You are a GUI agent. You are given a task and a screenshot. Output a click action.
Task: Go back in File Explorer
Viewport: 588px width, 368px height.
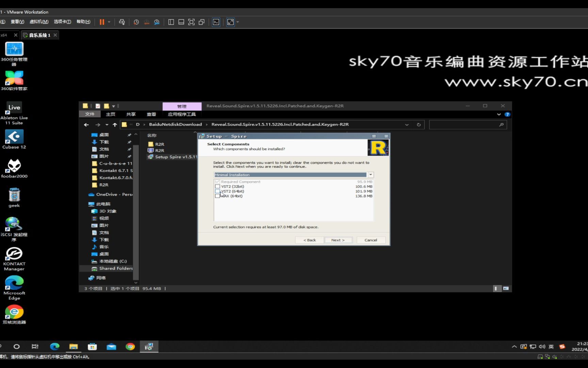coord(86,125)
